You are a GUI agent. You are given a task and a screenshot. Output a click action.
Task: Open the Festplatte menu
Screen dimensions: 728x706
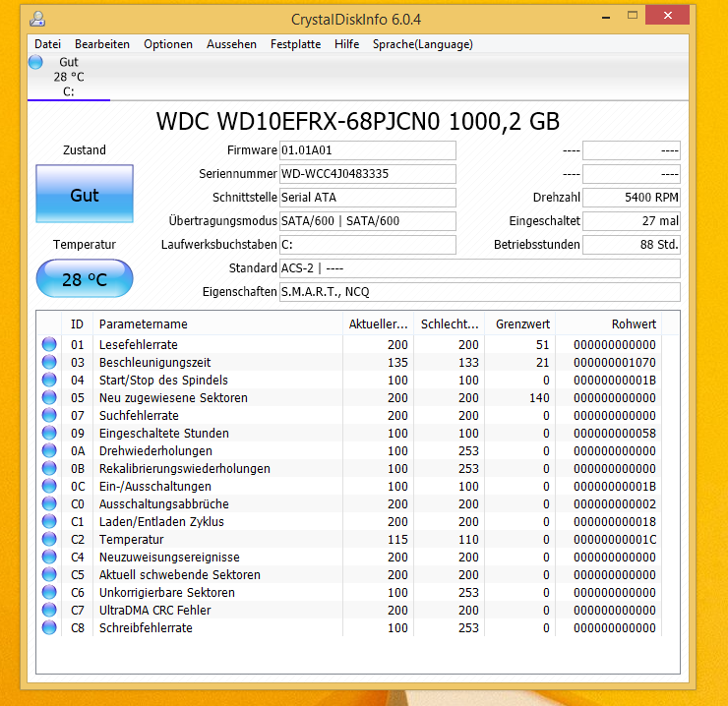tap(295, 44)
